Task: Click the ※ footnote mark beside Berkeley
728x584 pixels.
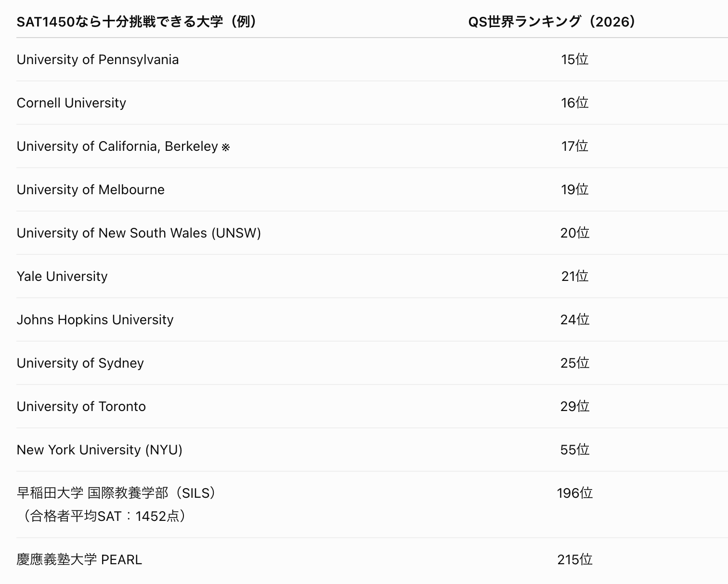Action: pos(225,147)
